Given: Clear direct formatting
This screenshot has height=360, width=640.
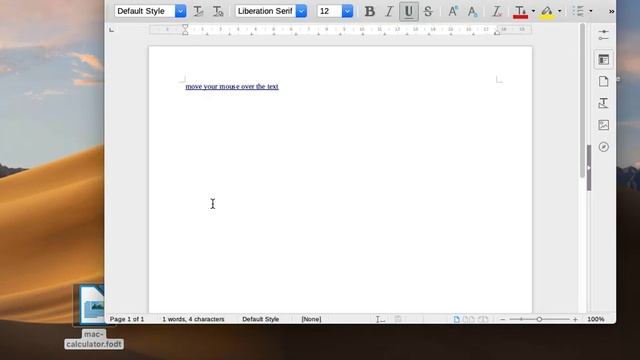Looking at the screenshot, I should 497,11.
